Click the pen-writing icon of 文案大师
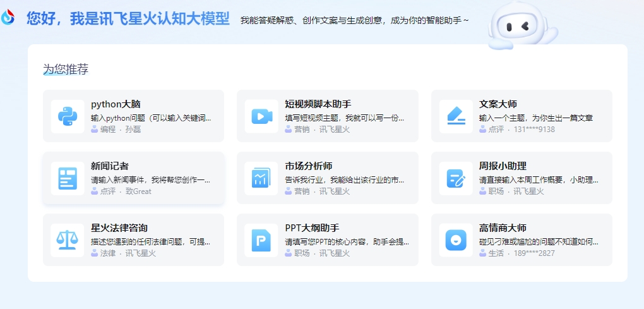The width and height of the screenshot is (644, 309). point(456,116)
